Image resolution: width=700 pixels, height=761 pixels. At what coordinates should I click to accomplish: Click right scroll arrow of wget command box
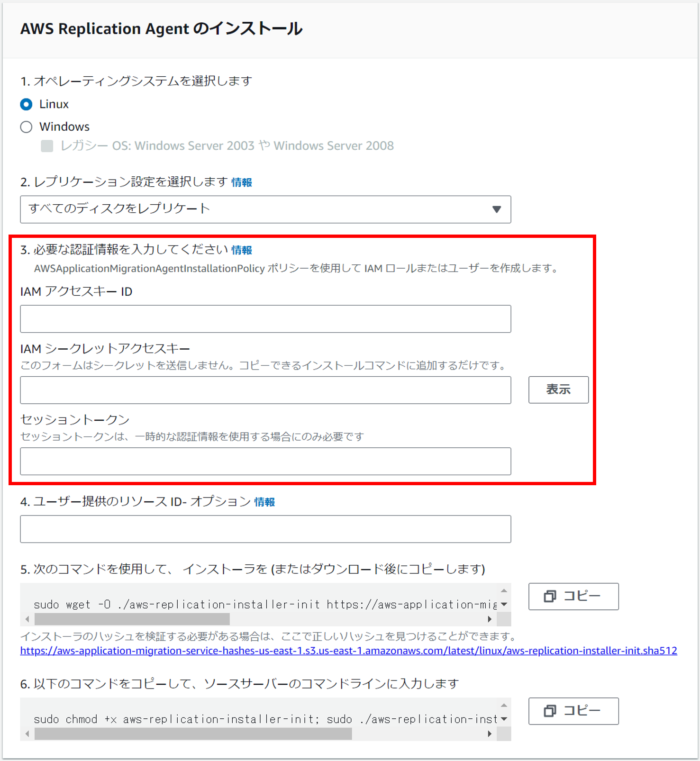(490, 619)
